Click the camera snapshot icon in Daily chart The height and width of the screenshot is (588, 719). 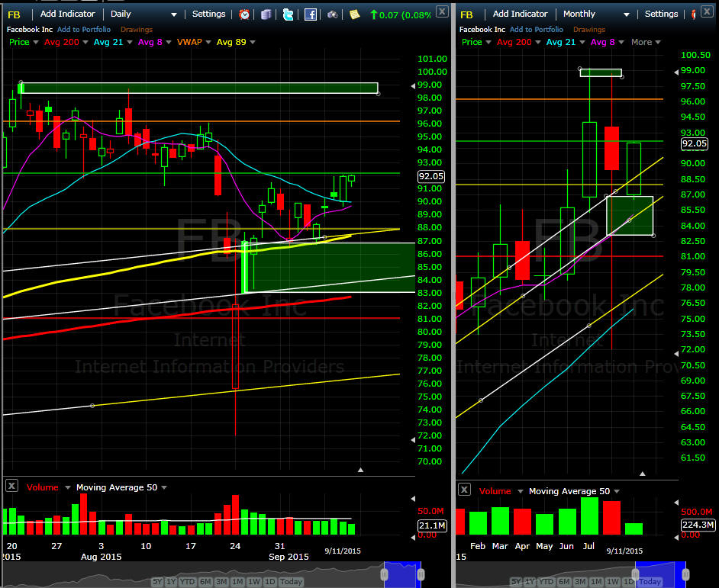coord(333,14)
